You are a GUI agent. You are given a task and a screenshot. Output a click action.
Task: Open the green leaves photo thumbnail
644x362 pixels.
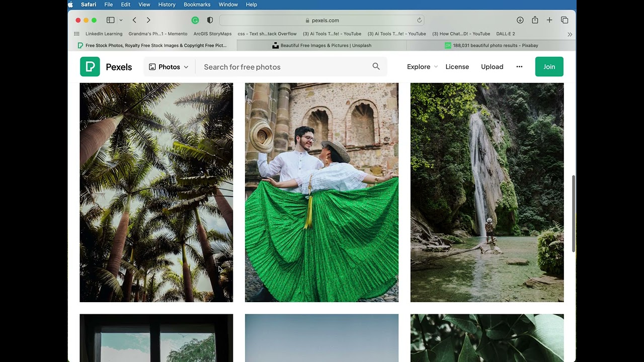(487, 338)
